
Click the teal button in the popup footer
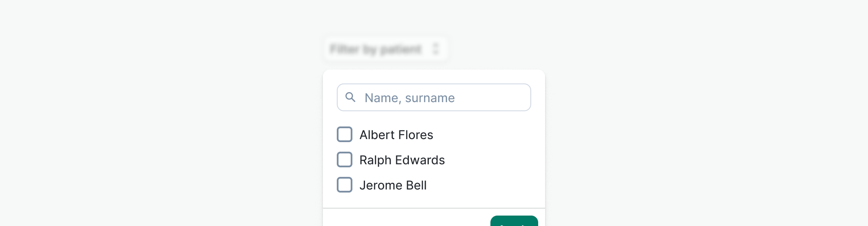pyautogui.click(x=514, y=221)
